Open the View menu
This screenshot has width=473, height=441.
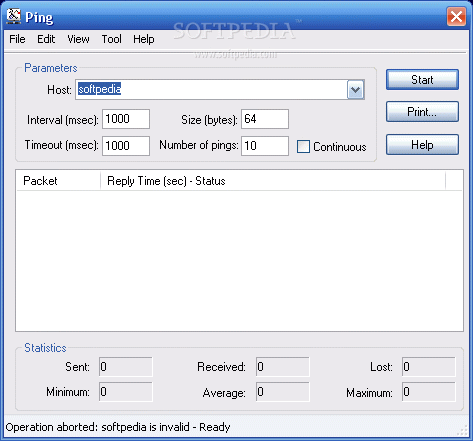pos(78,39)
